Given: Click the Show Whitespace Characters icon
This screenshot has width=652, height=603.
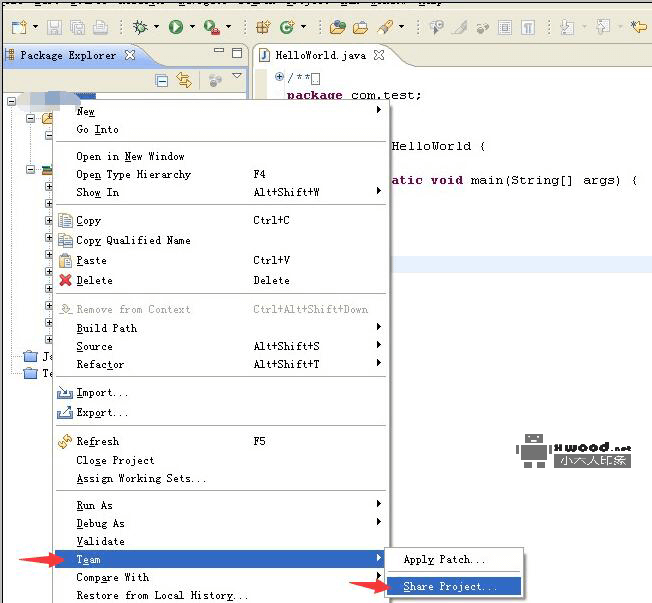Looking at the screenshot, I should [528, 27].
